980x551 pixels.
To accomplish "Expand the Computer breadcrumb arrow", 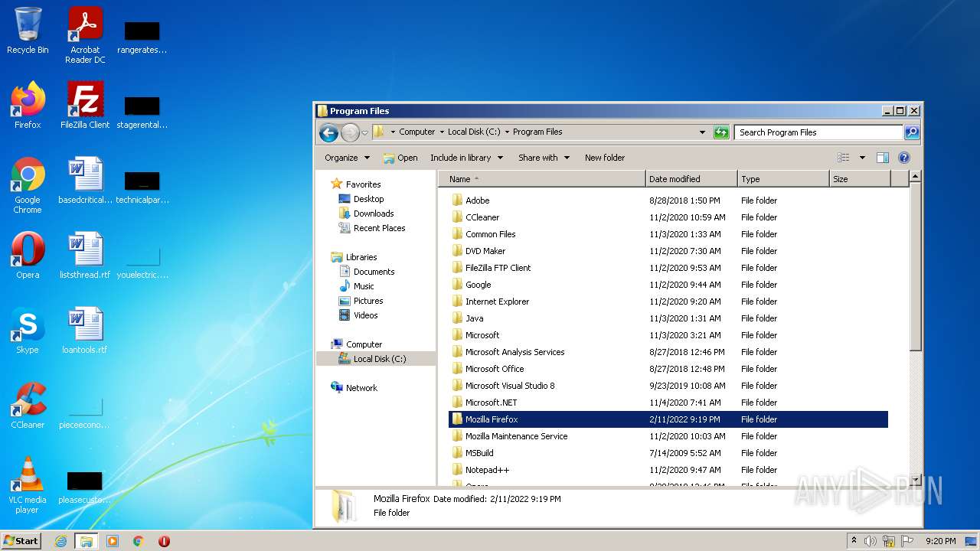I will tap(442, 132).
